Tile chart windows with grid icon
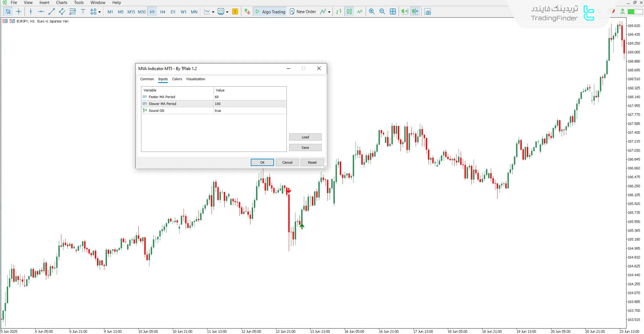644x334 pixels. [x=393, y=12]
